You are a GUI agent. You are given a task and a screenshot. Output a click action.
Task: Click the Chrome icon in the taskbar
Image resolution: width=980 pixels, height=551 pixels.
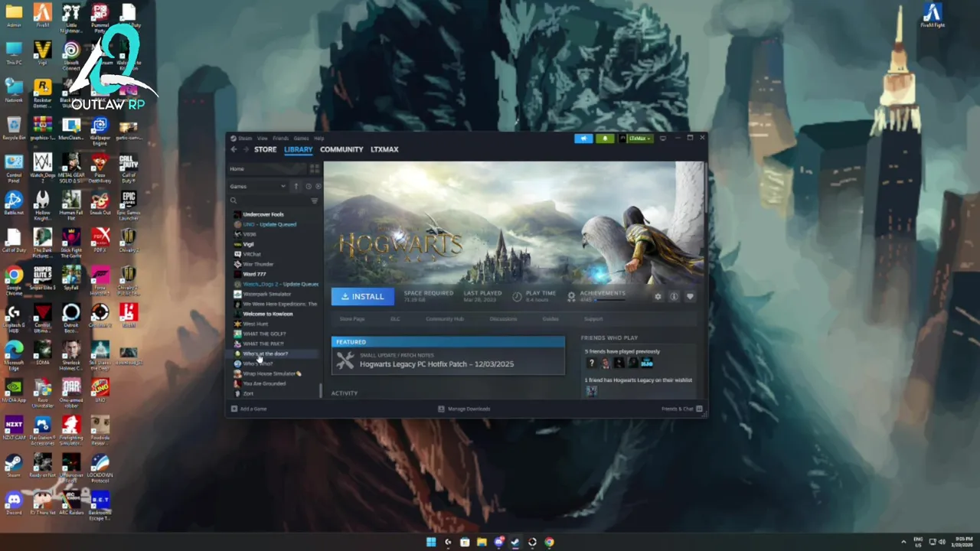point(549,542)
